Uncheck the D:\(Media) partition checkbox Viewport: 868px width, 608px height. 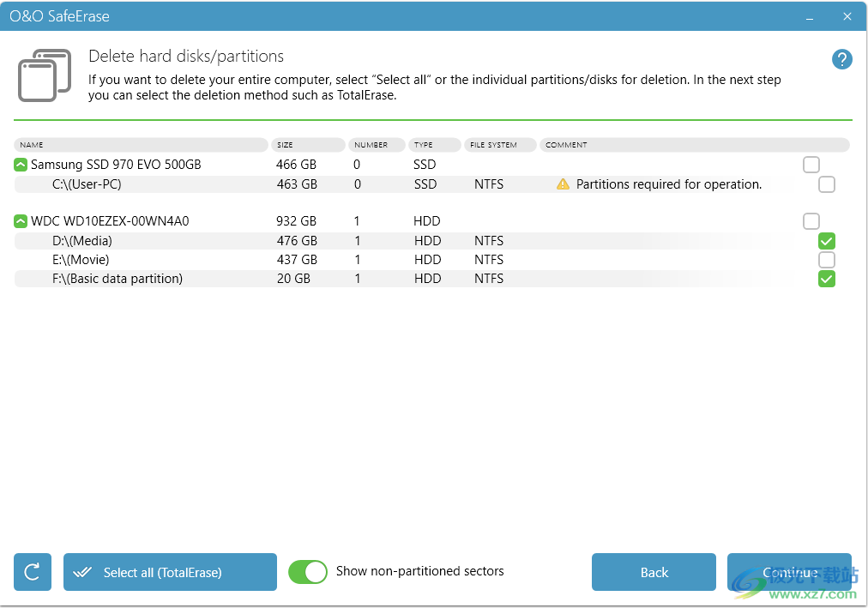click(827, 241)
